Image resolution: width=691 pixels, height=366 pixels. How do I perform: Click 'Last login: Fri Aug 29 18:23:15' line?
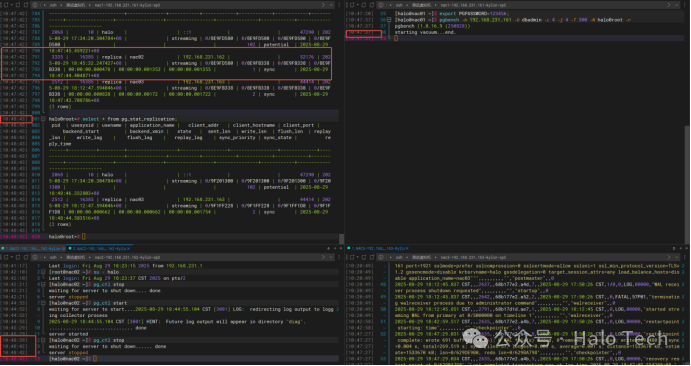[125, 266]
